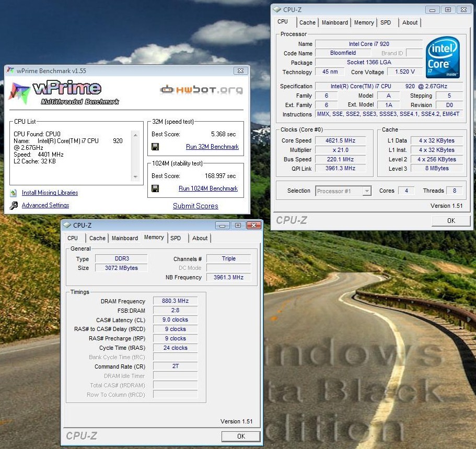Open SPD tab in top-right CPU-Z window
Screen dimensions: 476x449
click(x=386, y=22)
